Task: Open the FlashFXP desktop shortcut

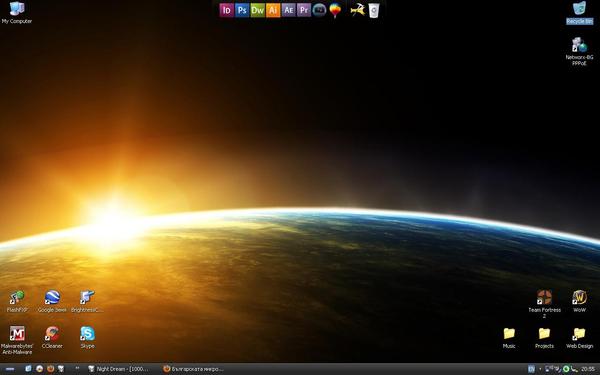Action: (x=17, y=302)
